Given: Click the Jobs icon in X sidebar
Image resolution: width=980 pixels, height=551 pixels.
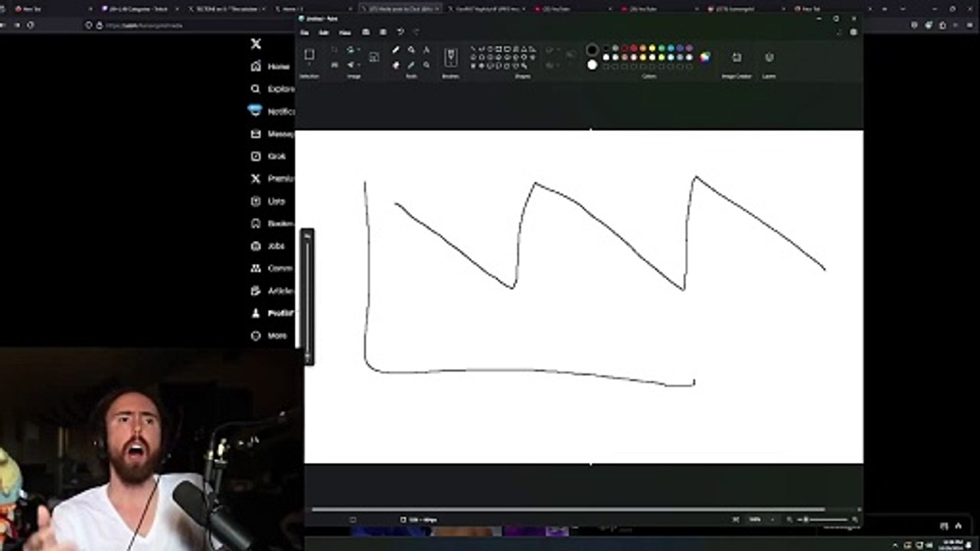Looking at the screenshot, I should coord(256,246).
